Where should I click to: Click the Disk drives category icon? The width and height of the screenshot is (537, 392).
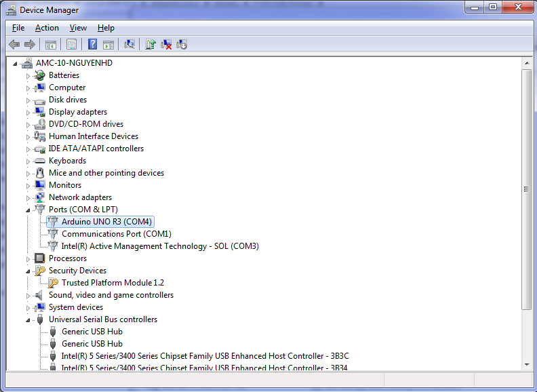pos(40,101)
